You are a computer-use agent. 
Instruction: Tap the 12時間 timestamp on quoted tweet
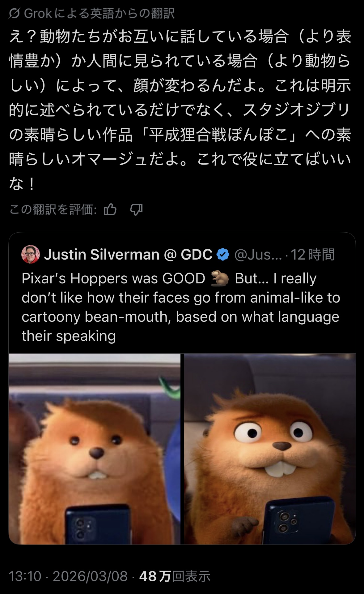[x=312, y=254]
